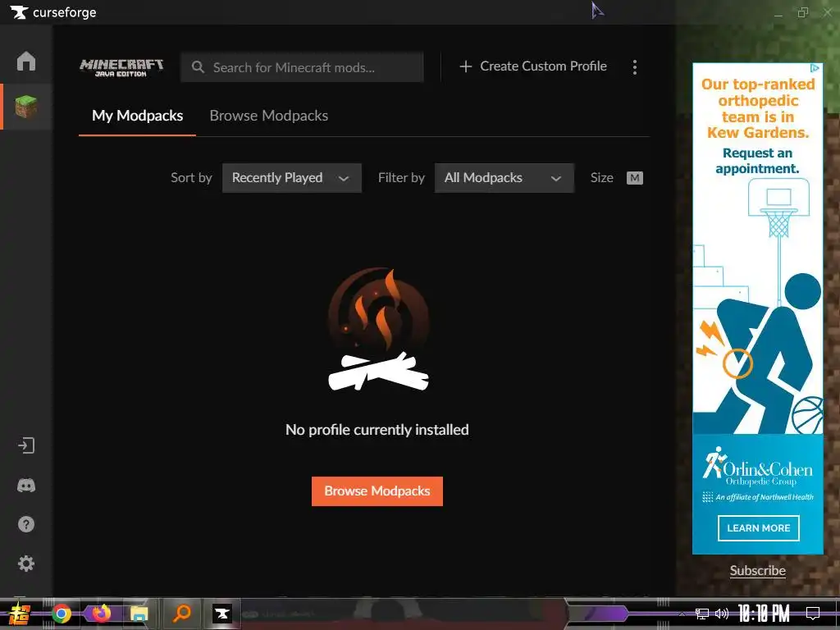
Task: Click the 'Size' label
Action: (601, 178)
